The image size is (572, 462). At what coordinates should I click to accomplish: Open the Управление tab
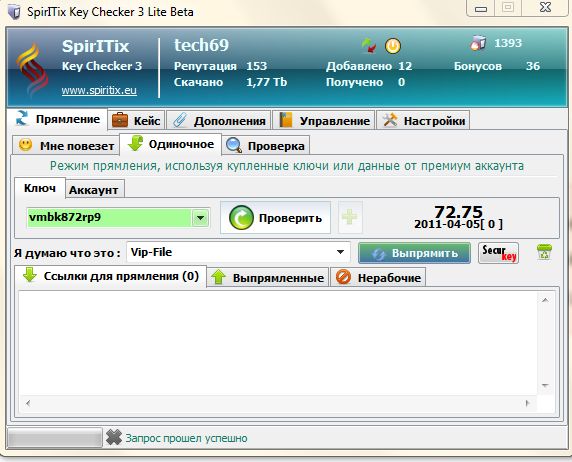pos(324,120)
